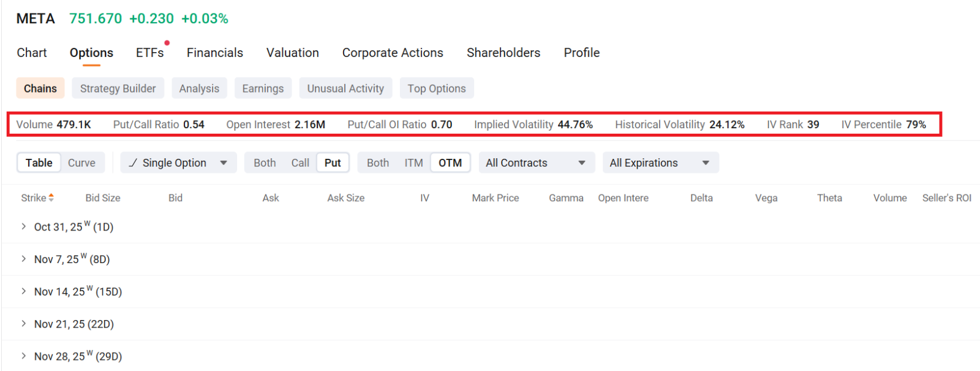The height and width of the screenshot is (371, 980).
Task: Open the Financials tab
Action: [215, 53]
